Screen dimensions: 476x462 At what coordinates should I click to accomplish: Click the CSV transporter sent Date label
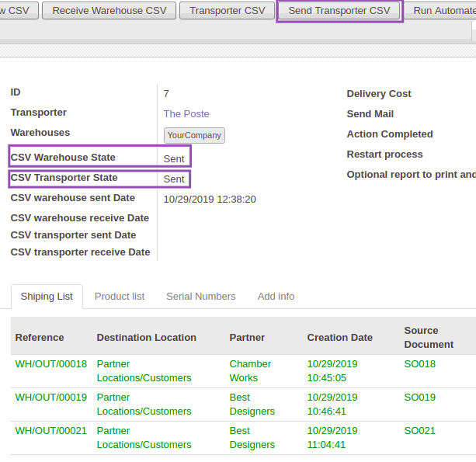point(73,235)
